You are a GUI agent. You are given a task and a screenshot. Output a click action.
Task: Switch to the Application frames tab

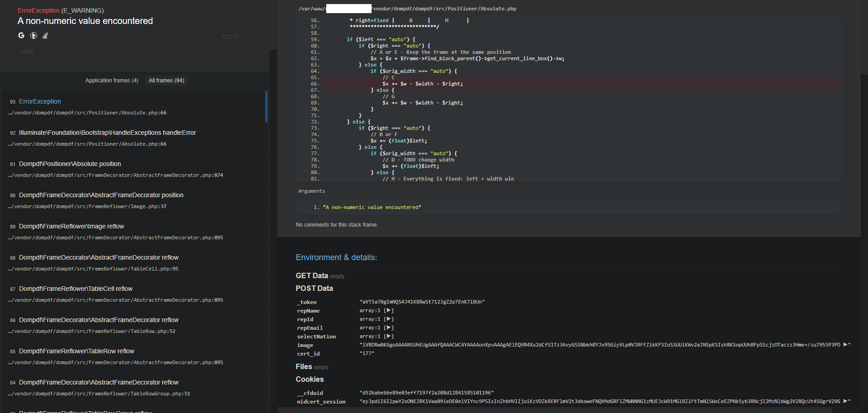pos(111,80)
